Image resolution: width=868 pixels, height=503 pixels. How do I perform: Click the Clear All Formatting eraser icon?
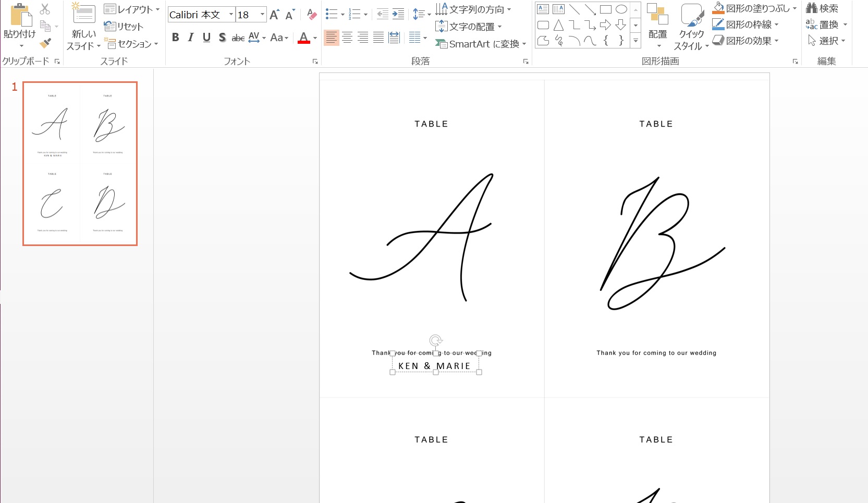point(312,15)
